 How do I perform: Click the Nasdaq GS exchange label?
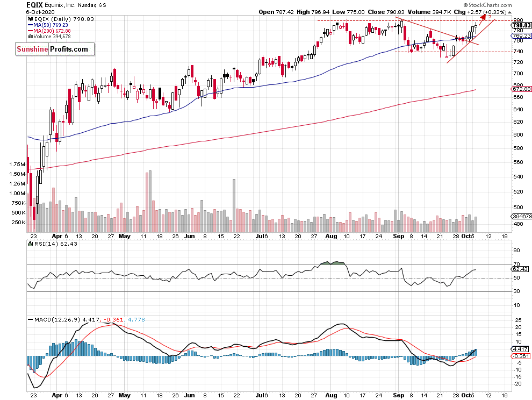click(92, 5)
